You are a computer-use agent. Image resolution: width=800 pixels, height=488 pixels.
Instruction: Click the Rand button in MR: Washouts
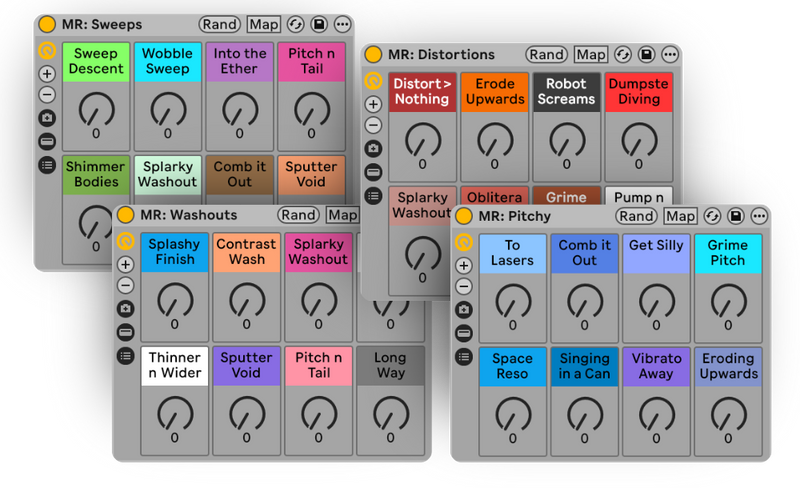coord(298,214)
